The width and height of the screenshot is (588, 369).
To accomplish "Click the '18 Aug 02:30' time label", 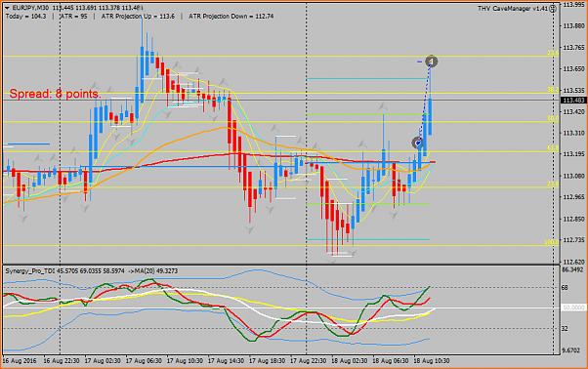I will pyautogui.click(x=349, y=361).
